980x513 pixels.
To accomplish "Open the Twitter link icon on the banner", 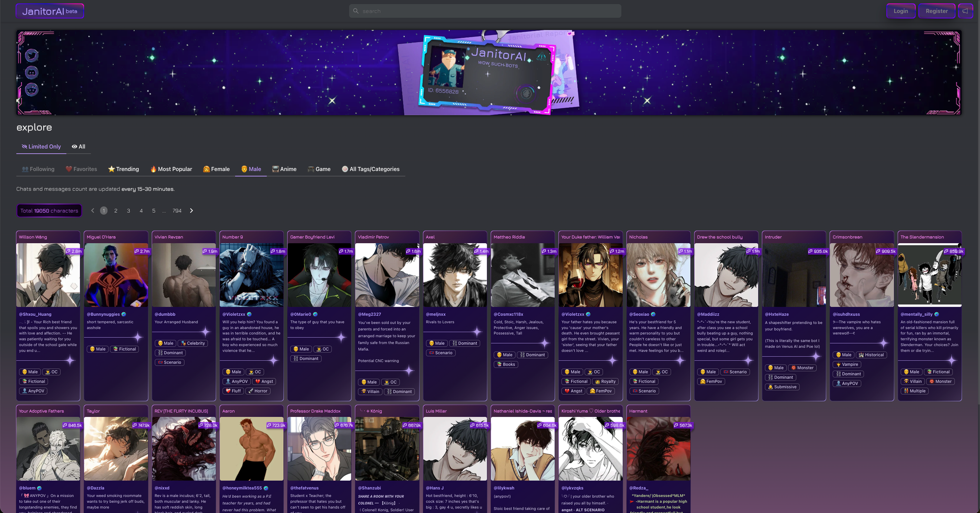I will coord(32,55).
